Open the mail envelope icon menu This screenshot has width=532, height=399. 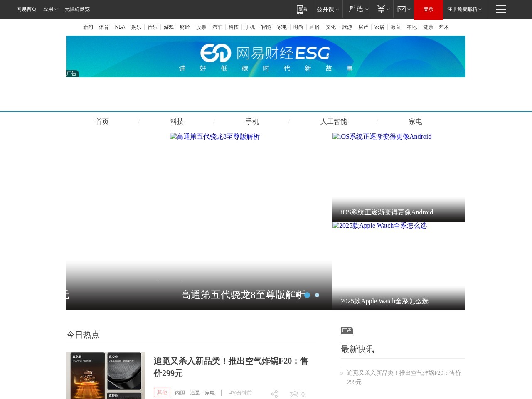click(x=404, y=9)
